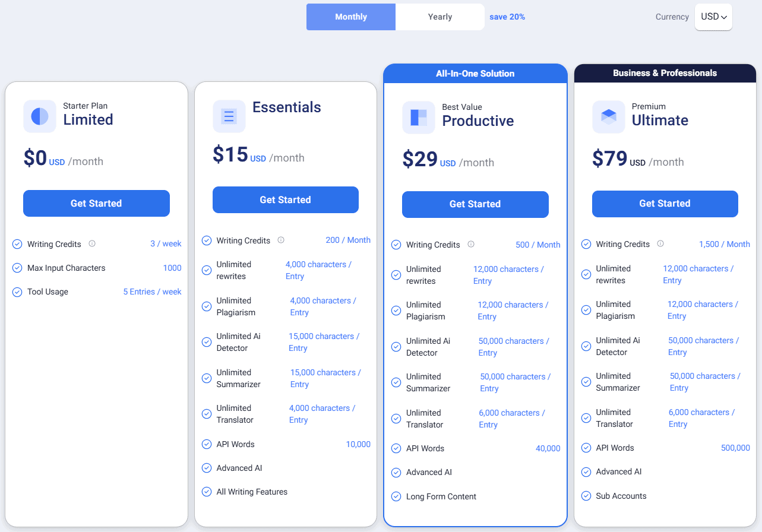The image size is (762, 532).
Task: Switch billing to Yearly
Action: [440, 17]
